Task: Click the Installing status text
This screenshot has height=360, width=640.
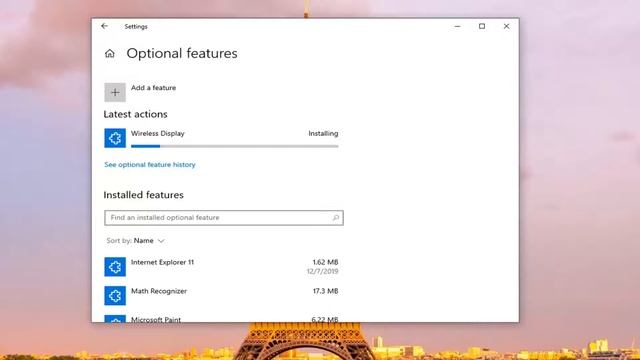Action: [323, 133]
